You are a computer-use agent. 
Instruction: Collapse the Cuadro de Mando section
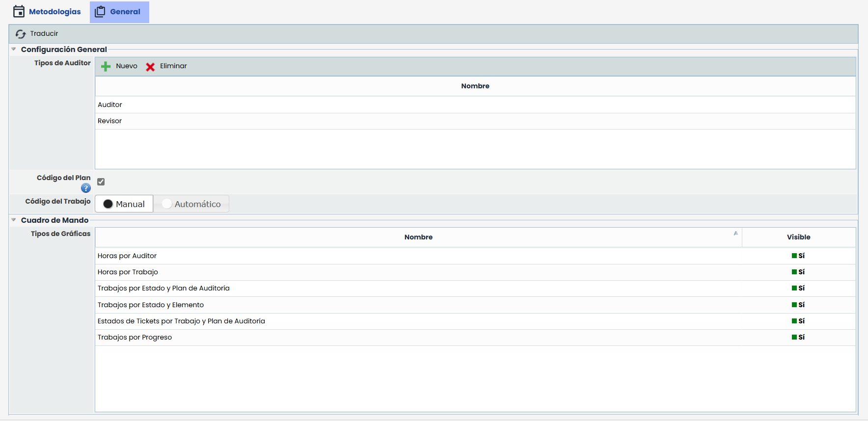pyautogui.click(x=14, y=220)
